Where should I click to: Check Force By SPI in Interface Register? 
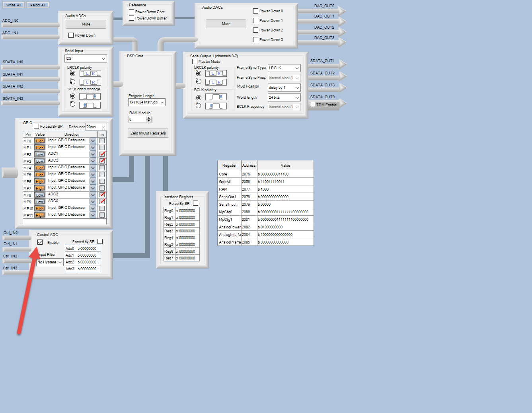click(195, 203)
